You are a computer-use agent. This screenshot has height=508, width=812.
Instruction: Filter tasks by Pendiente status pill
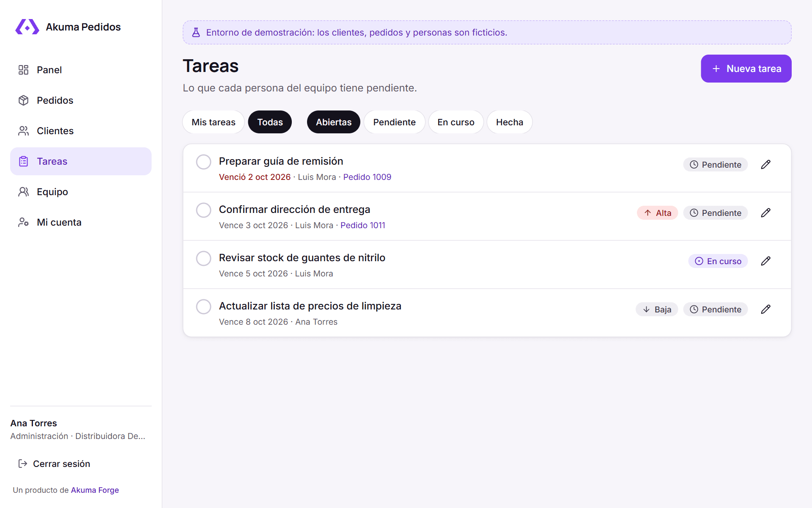pyautogui.click(x=394, y=122)
